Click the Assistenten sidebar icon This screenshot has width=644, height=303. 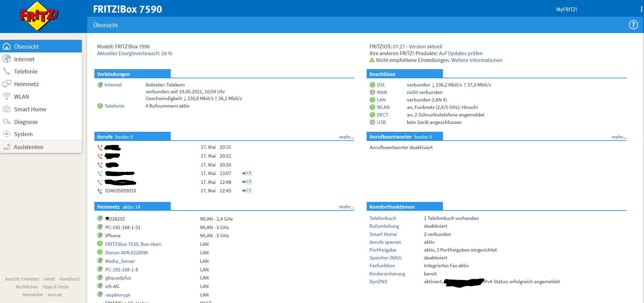click(6, 147)
